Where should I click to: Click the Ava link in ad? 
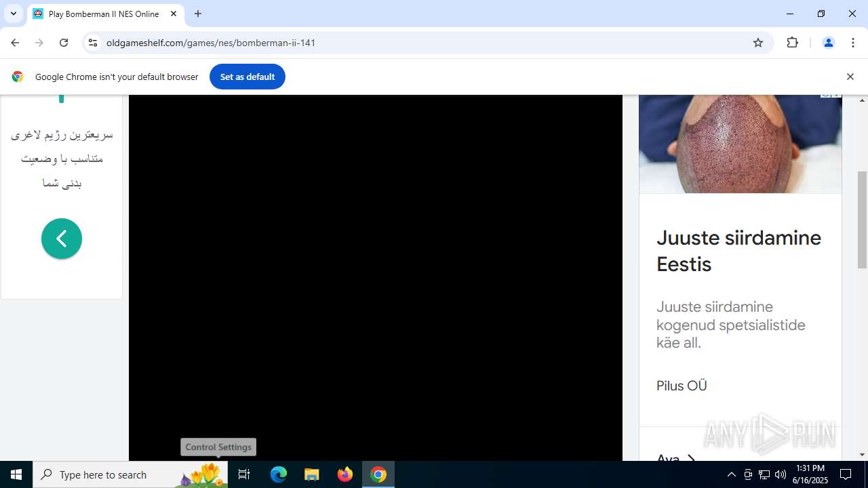coord(675,459)
